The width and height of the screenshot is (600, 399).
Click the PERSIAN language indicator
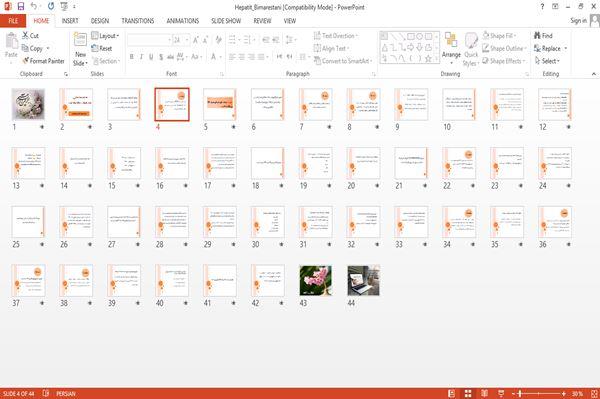tap(66, 394)
